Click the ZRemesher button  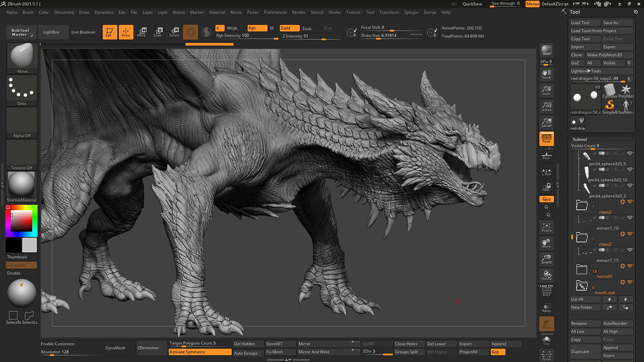151,348
